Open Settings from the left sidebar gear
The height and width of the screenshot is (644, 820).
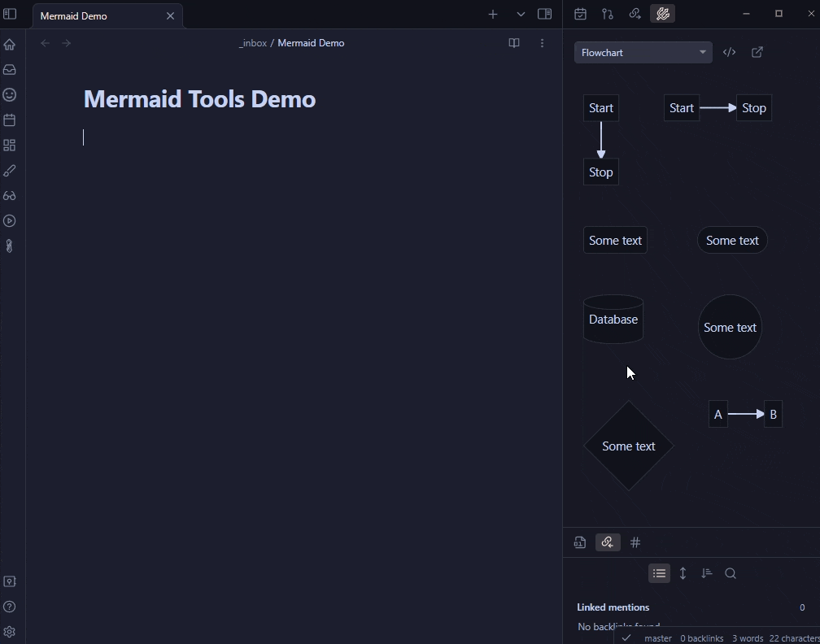(10, 632)
